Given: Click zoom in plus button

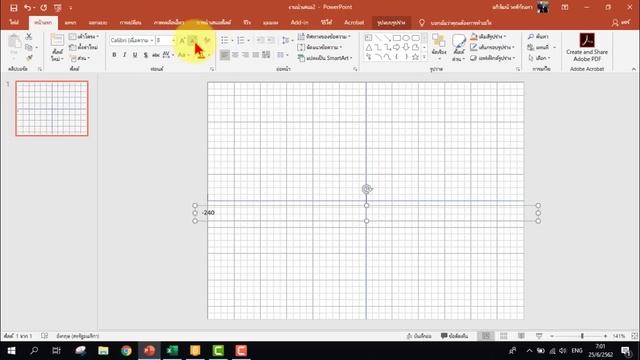Looking at the screenshot, I should click(605, 336).
